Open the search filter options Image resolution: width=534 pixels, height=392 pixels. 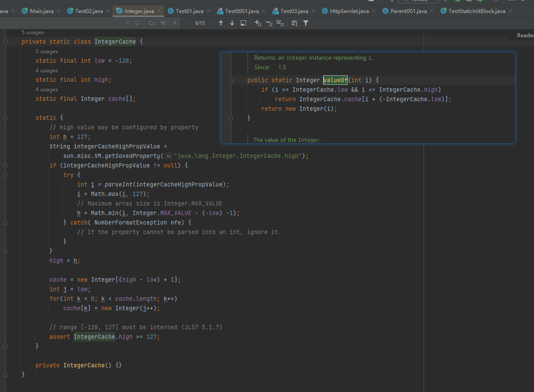306,23
